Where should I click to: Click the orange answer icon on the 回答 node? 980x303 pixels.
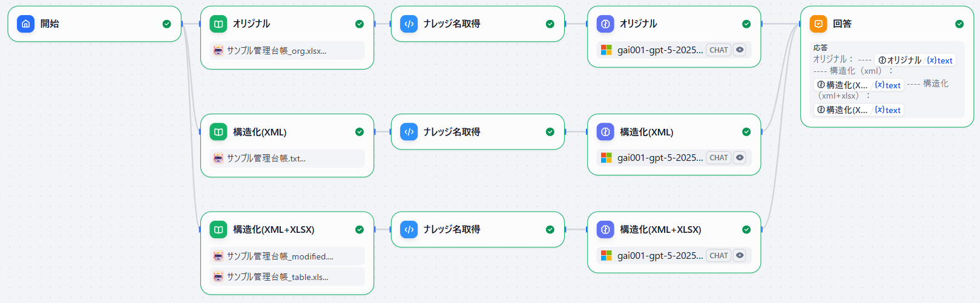(x=818, y=24)
